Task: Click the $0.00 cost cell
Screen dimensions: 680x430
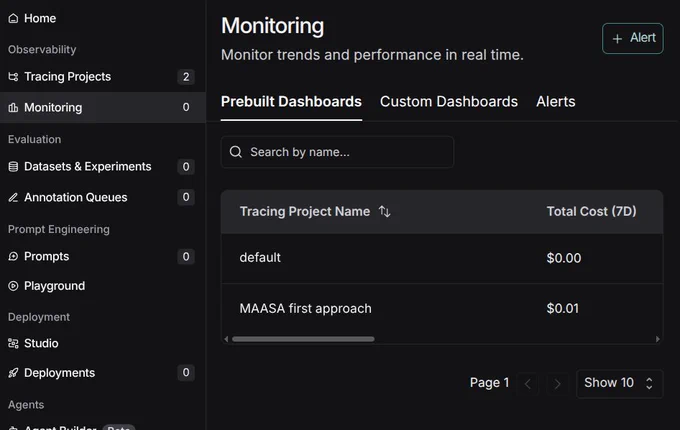Action: pyautogui.click(x=564, y=258)
